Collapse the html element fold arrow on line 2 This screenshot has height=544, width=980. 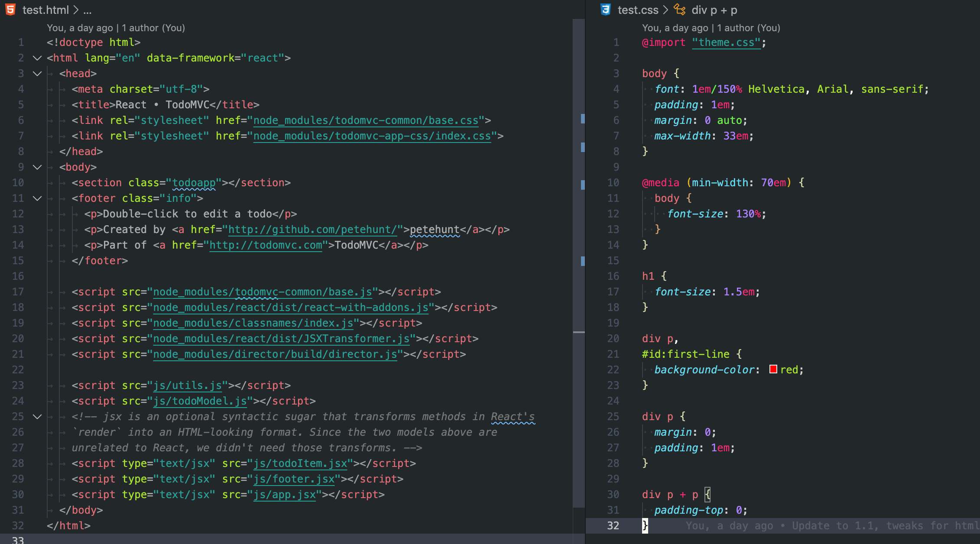pyautogui.click(x=36, y=58)
